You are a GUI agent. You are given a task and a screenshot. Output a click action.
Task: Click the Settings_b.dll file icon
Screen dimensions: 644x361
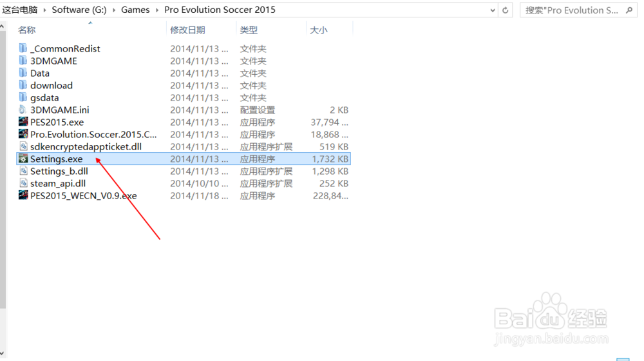23,171
